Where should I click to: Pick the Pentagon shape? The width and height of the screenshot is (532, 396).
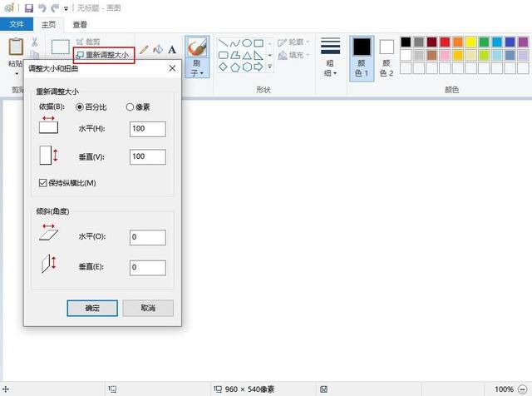pos(234,67)
